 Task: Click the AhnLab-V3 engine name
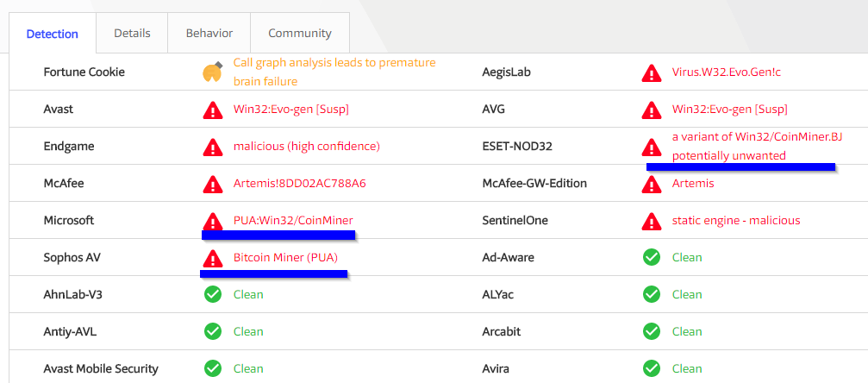[73, 295]
